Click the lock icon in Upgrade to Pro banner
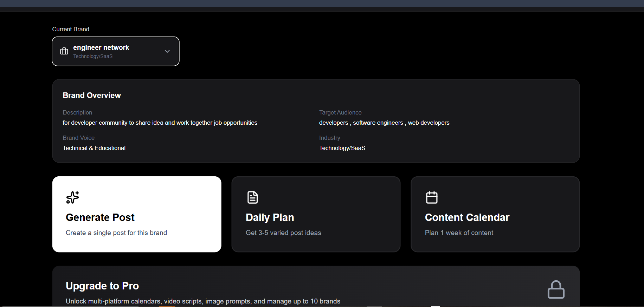Screen dimensions: 644x307 pyautogui.click(x=556, y=290)
